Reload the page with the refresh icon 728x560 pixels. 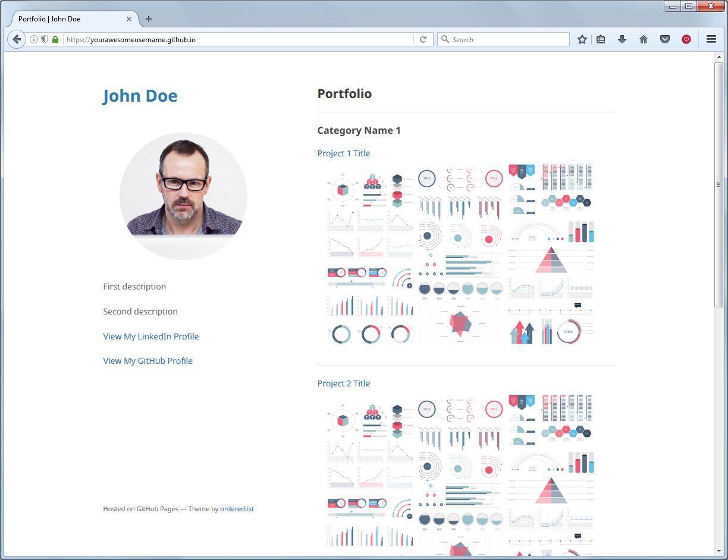click(x=423, y=39)
